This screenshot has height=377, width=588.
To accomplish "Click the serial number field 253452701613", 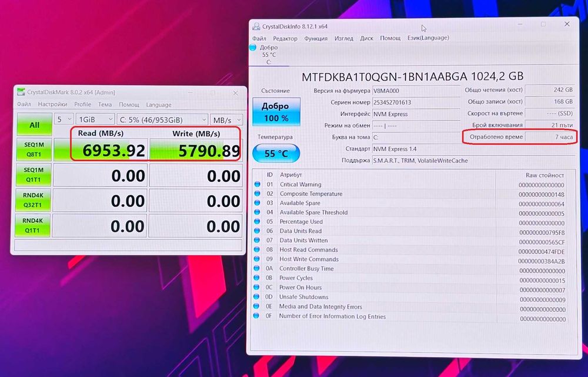I will point(416,102).
